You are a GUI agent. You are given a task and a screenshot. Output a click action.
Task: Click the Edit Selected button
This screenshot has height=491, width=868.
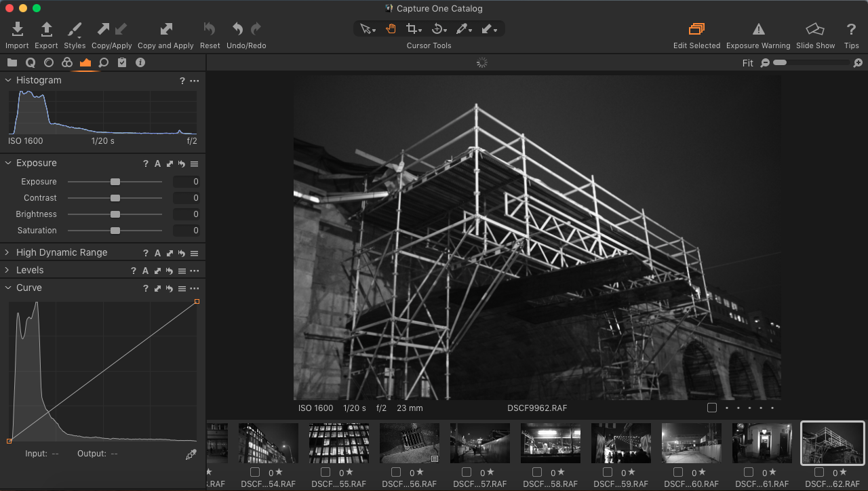(x=696, y=28)
